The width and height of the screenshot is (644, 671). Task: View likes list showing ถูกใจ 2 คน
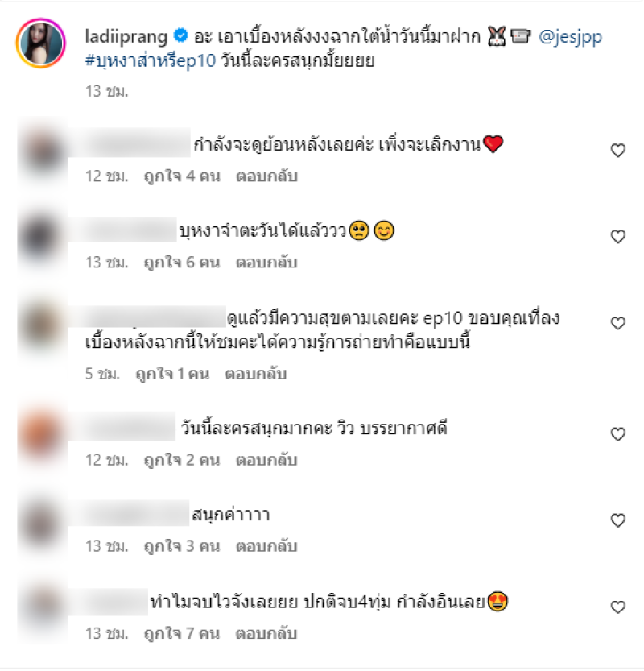tap(182, 460)
